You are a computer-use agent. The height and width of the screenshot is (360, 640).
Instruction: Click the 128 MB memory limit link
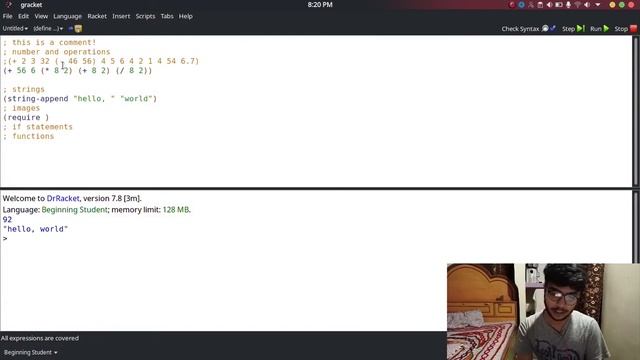(x=176, y=210)
